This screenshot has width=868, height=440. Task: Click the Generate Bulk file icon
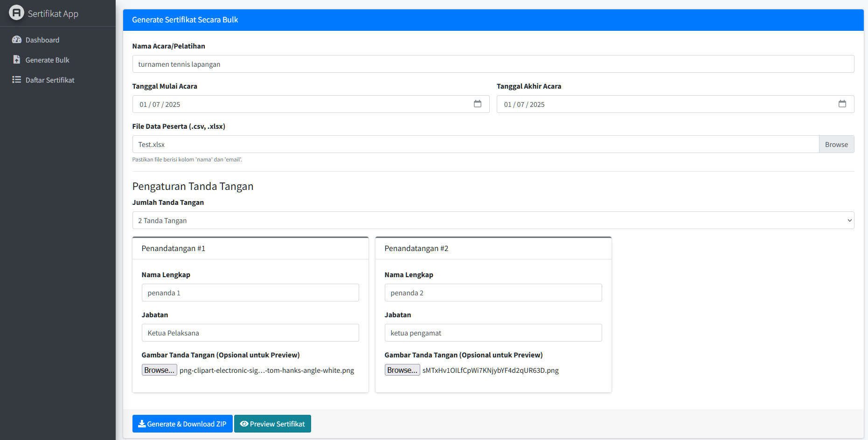(17, 60)
